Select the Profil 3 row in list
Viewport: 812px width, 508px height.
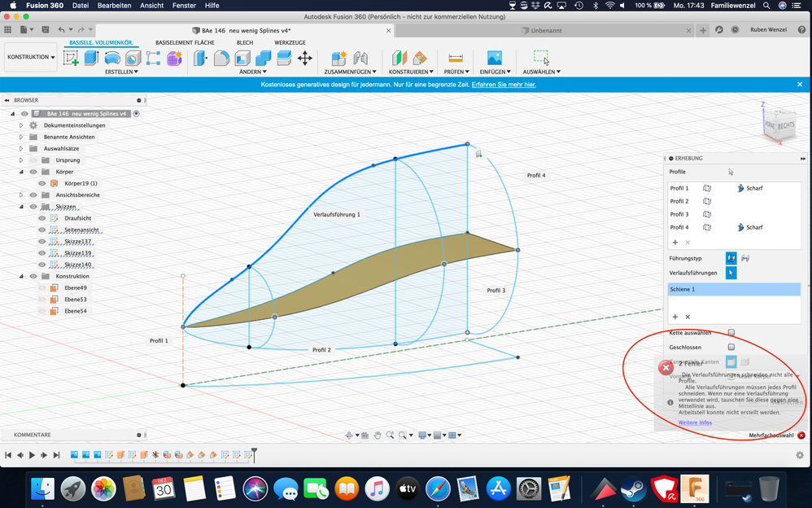click(x=734, y=214)
